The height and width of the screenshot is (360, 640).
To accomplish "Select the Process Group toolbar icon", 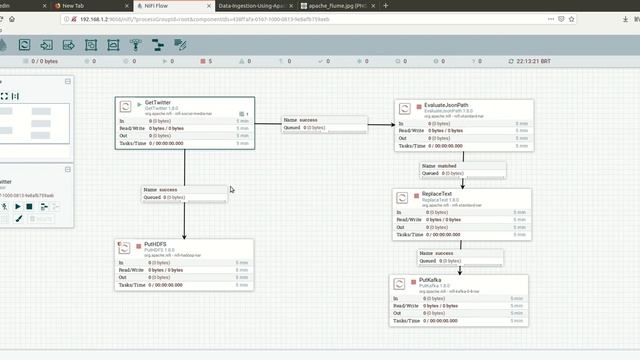I will [91, 45].
